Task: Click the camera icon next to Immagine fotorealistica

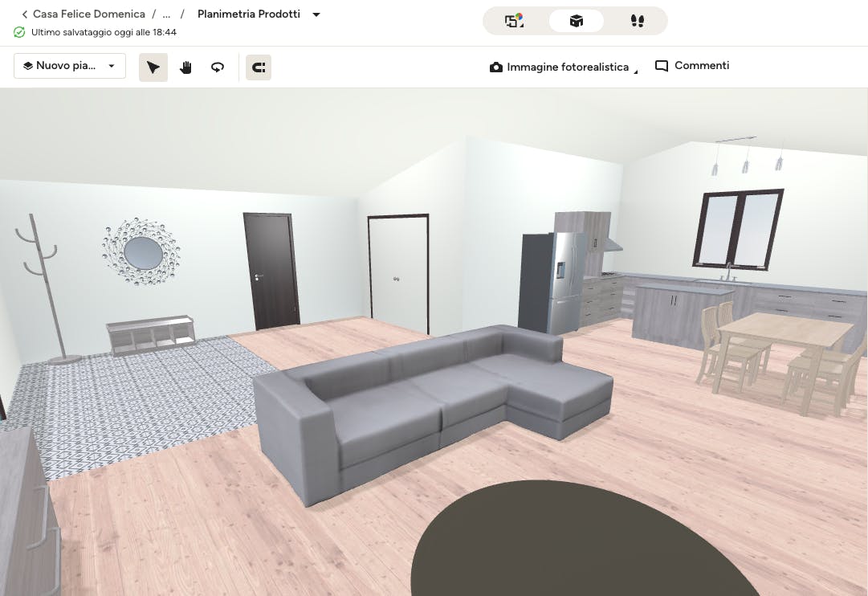Action: tap(496, 67)
